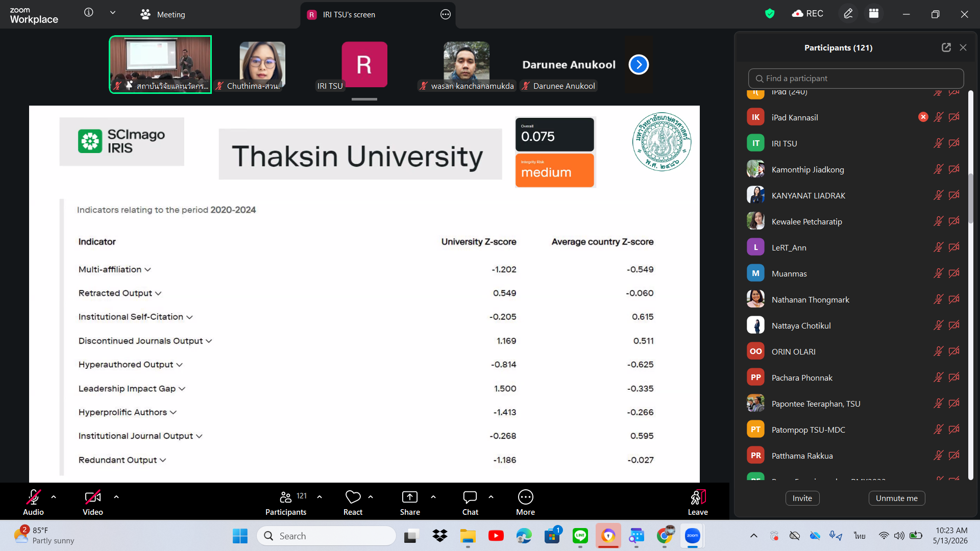Open LINE app from taskbar
Screen dimensions: 980x551
[580, 536]
